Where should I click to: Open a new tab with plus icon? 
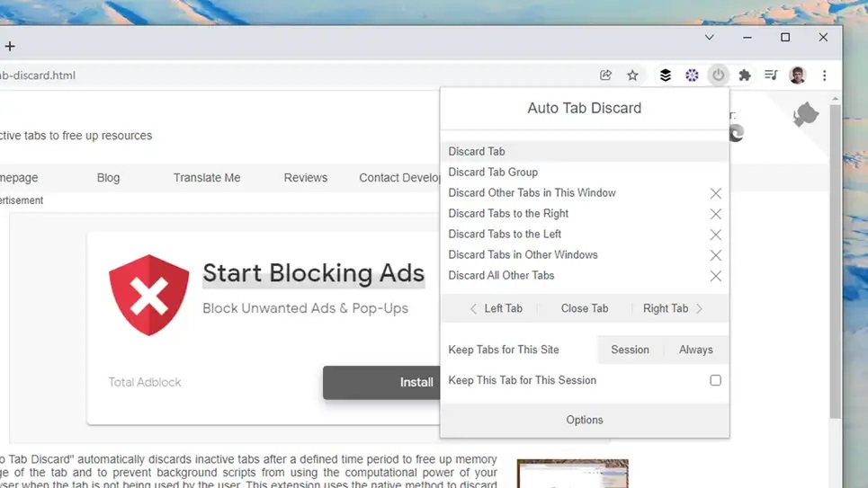(x=10, y=46)
